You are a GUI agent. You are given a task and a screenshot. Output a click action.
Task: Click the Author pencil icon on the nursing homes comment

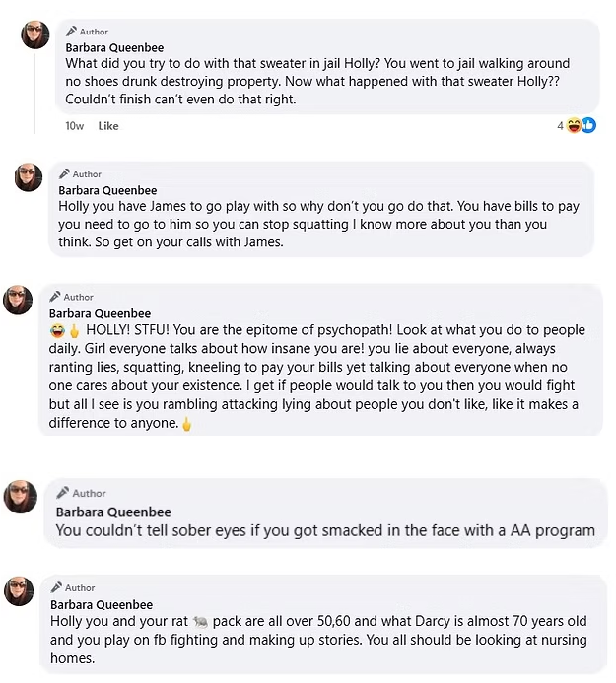tap(57, 587)
